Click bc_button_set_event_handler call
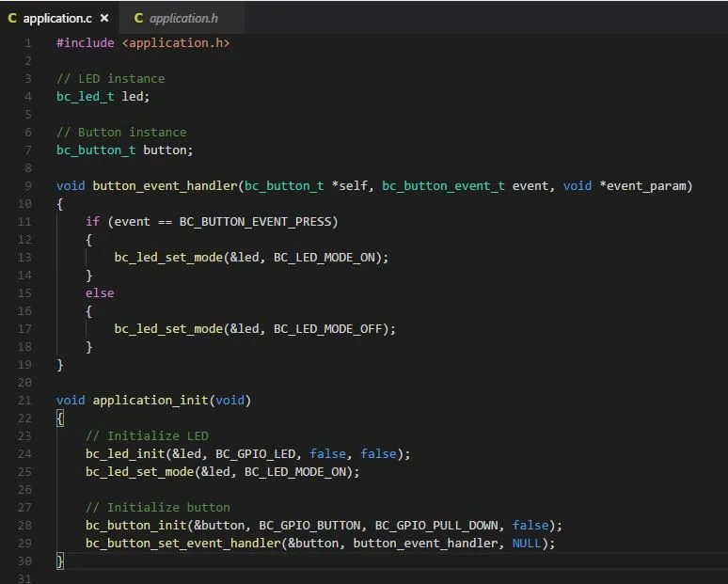Screen dimensions: 728x584 [x=182, y=544]
